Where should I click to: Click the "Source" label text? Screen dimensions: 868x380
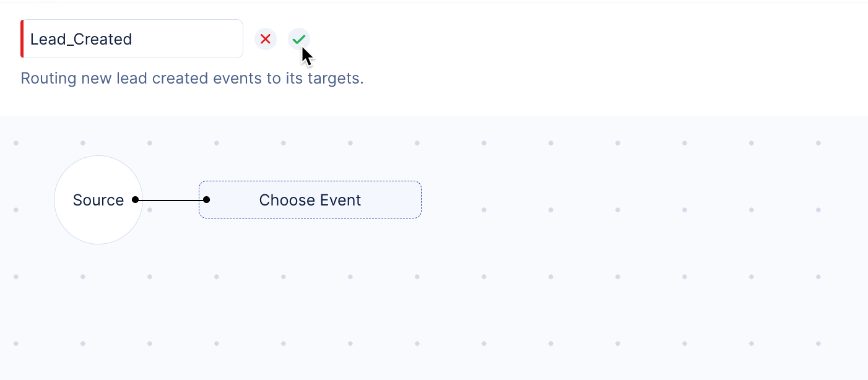(98, 200)
